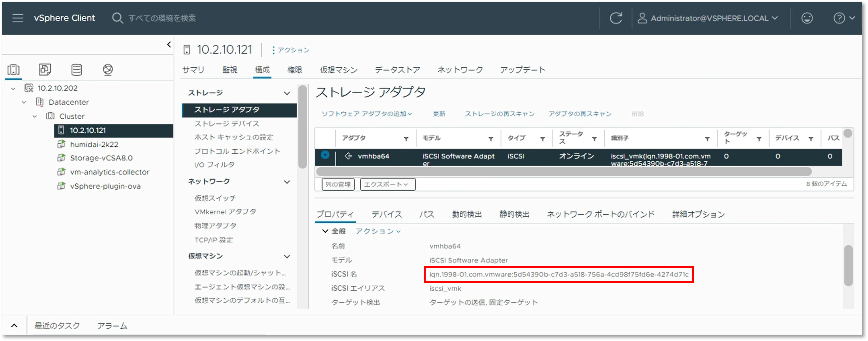This screenshot has width=868, height=341.
Task: Click the configuration menu vertical scrollbar
Action: point(303,127)
